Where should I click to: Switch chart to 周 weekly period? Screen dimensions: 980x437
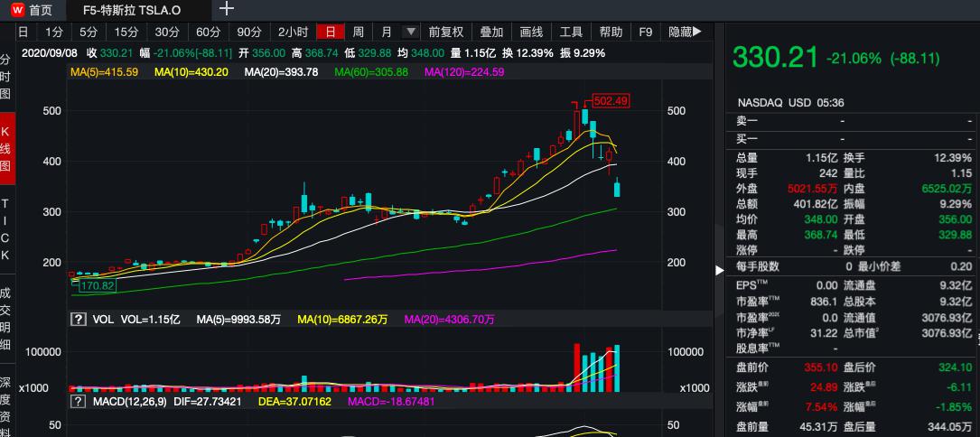click(359, 32)
